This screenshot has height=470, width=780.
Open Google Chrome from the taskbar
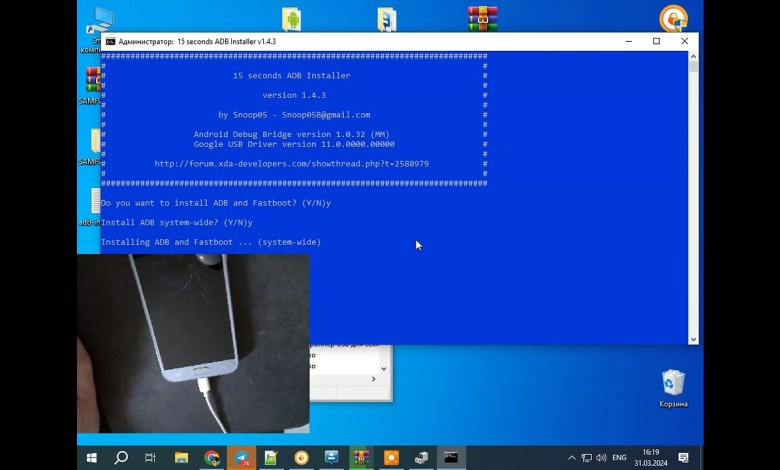[x=211, y=458]
